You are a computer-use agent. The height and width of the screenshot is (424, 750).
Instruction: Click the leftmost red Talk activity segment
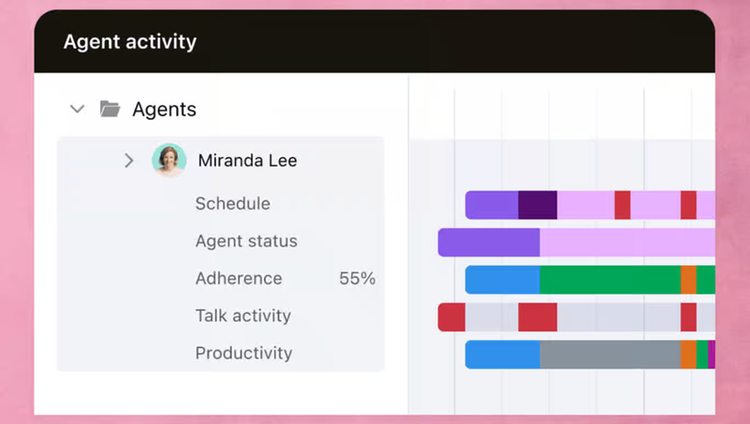pos(452,317)
